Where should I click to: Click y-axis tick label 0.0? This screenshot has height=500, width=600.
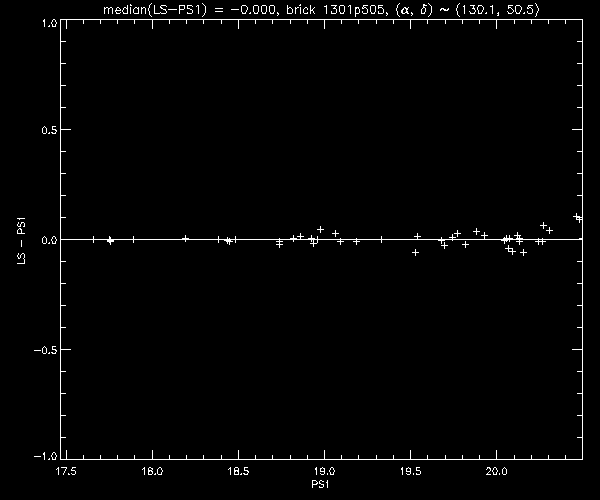(49, 240)
